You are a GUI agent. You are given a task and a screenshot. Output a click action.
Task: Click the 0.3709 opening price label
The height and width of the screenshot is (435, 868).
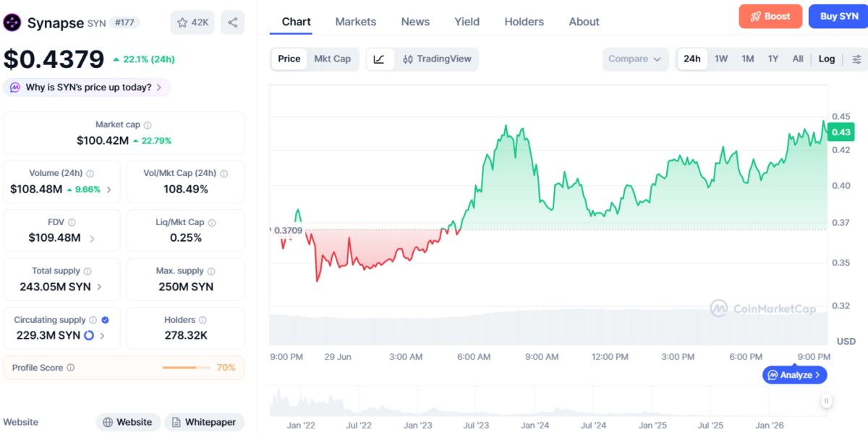coord(288,231)
